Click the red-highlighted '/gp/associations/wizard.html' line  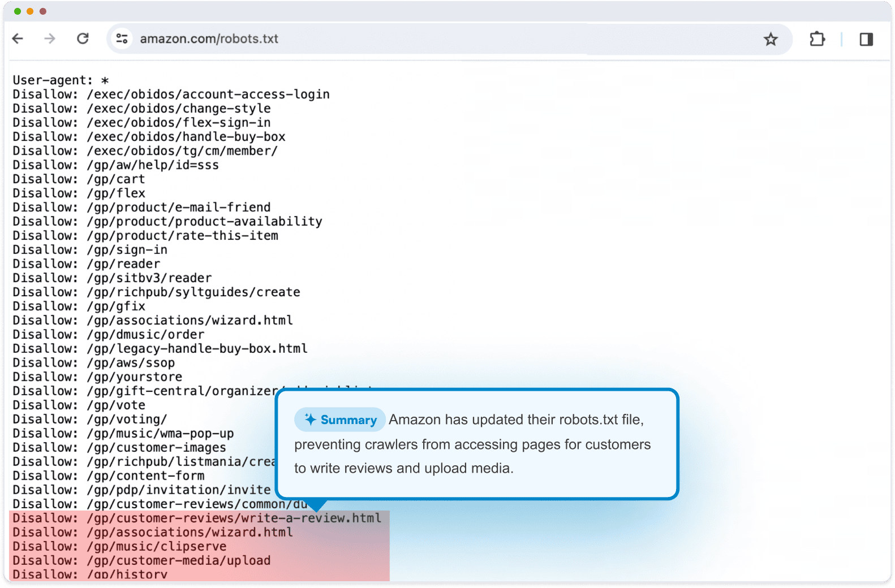pyautogui.click(x=153, y=533)
